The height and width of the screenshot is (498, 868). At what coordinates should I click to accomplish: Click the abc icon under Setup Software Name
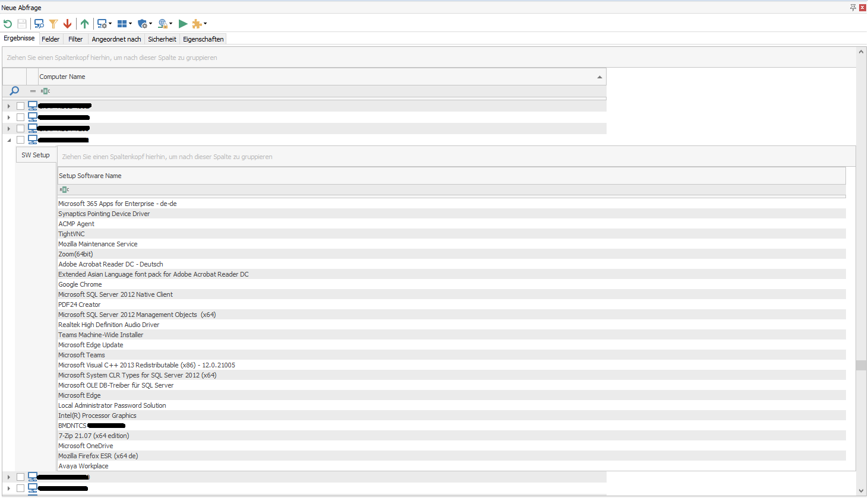(64, 189)
